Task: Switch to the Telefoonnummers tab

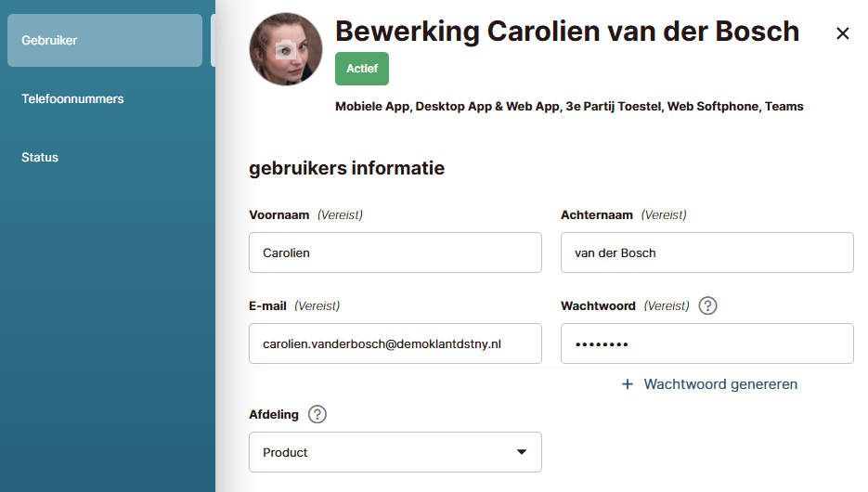Action: tap(72, 98)
